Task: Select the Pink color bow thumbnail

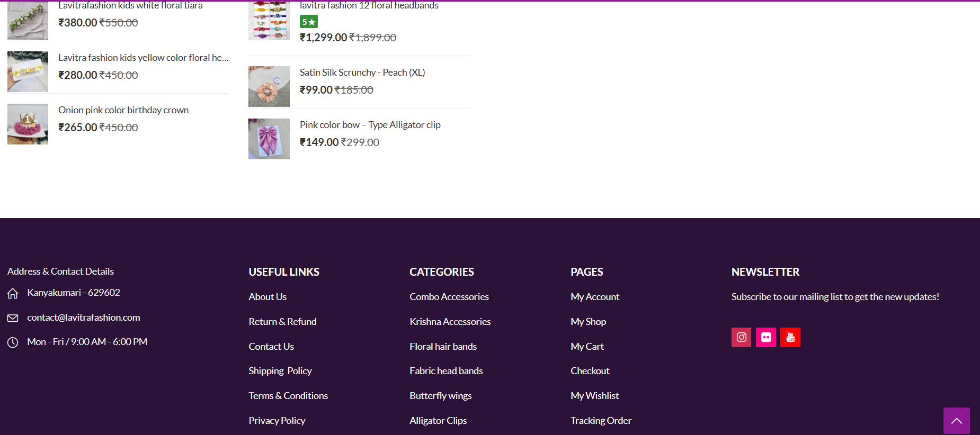Action: [269, 139]
